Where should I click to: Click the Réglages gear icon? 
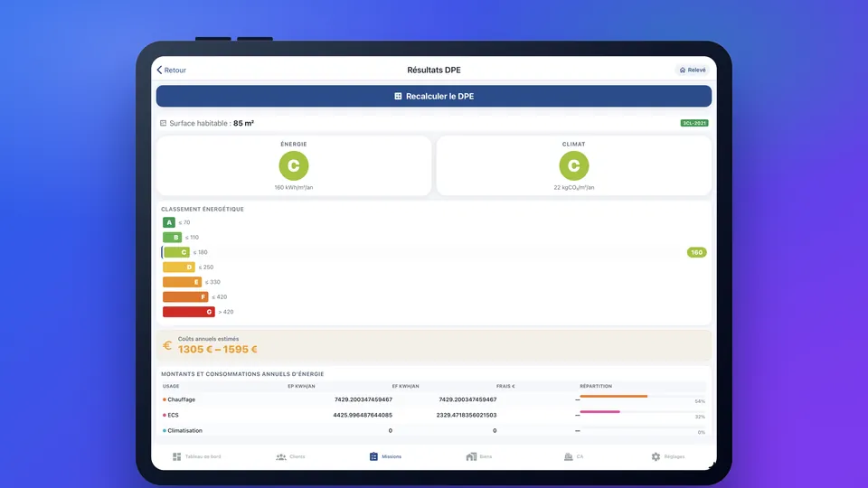point(656,456)
